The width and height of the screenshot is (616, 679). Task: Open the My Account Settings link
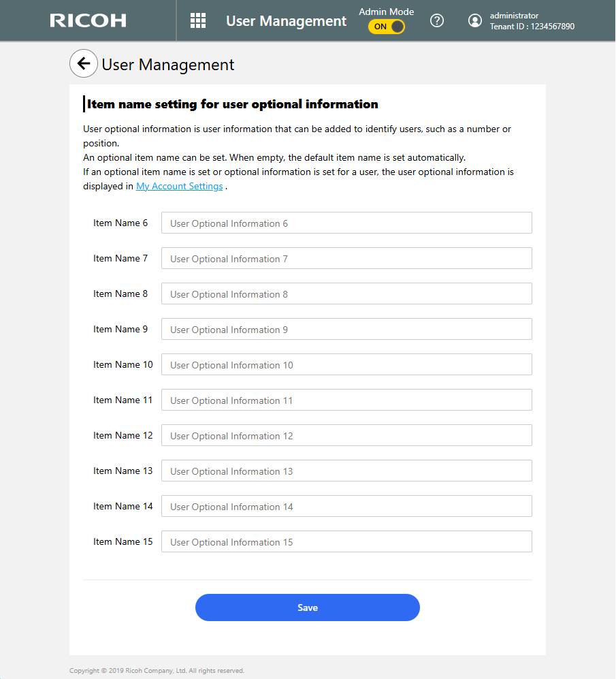coord(179,187)
